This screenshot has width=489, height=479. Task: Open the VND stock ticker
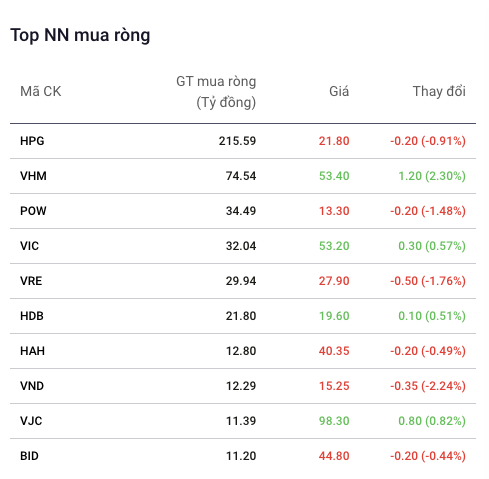coord(32,386)
